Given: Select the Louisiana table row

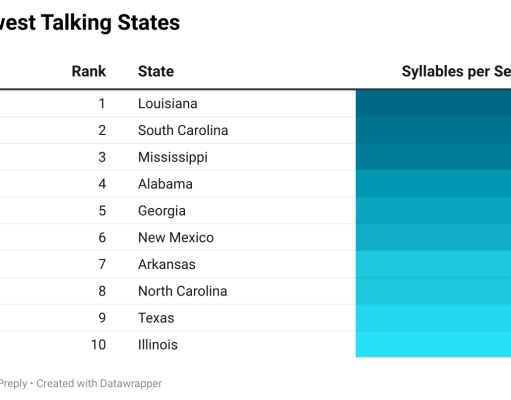Looking at the screenshot, I should (255, 103).
